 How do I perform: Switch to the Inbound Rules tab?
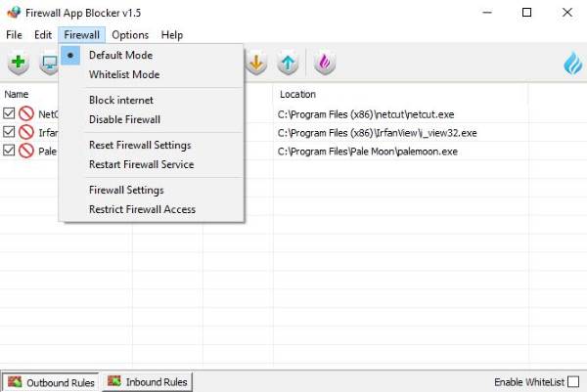coord(148,381)
